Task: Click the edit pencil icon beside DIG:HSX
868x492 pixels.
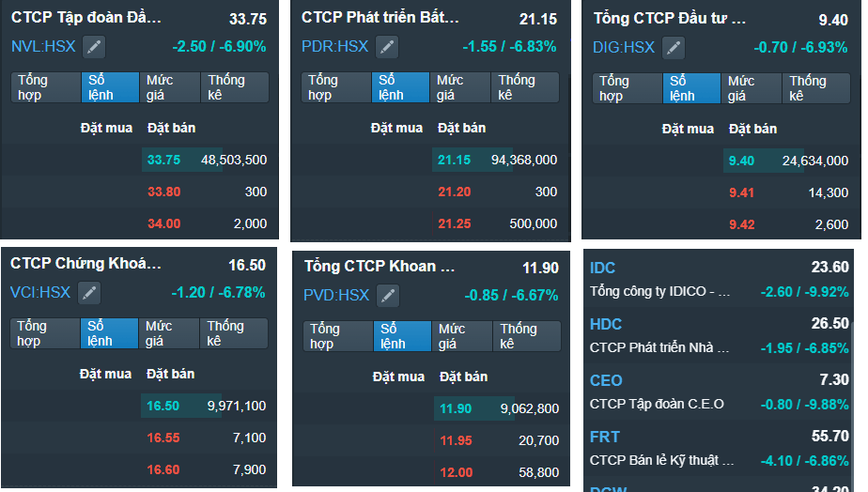Action: click(x=674, y=47)
